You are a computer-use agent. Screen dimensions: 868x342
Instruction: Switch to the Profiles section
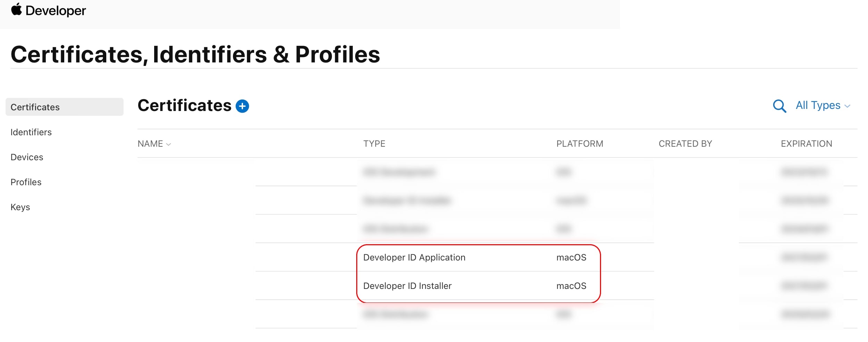26,182
